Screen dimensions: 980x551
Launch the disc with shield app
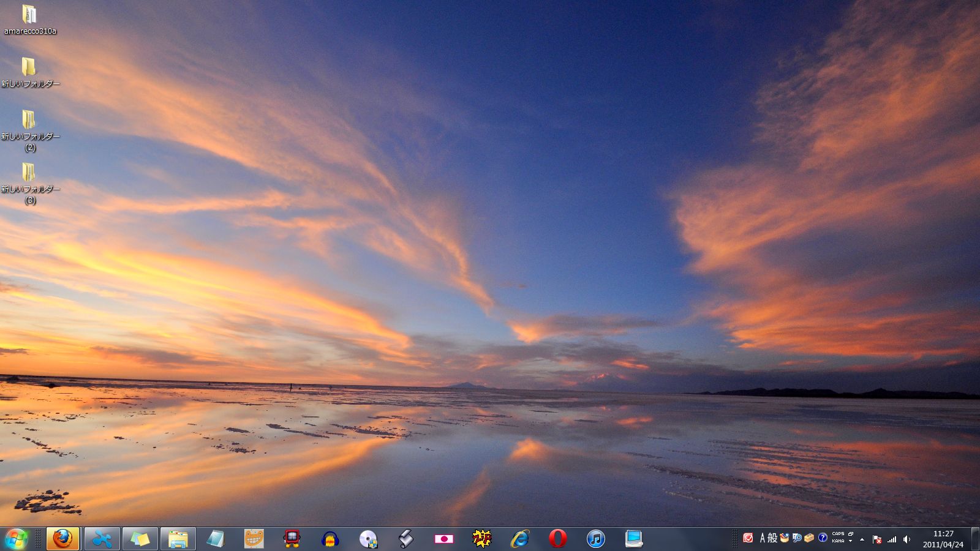click(x=368, y=539)
